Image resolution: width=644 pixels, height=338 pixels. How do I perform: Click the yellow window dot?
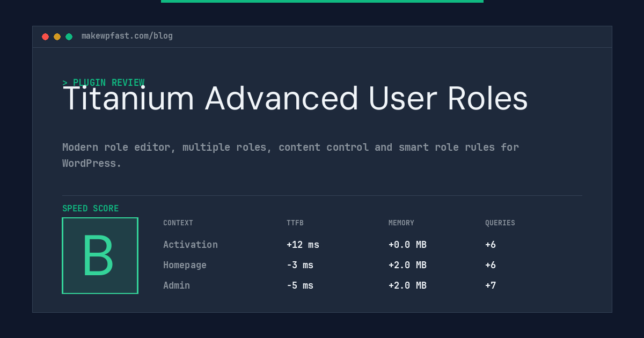pyautogui.click(x=57, y=36)
